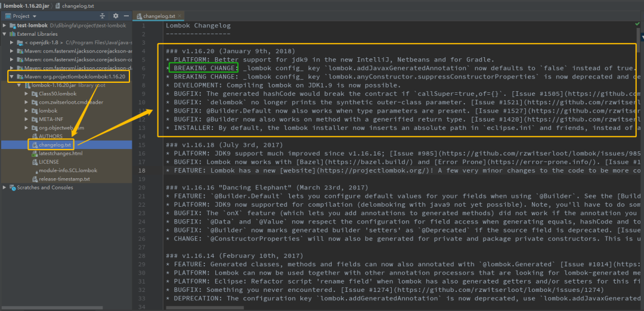Expand the test-lombok project node

pos(5,26)
